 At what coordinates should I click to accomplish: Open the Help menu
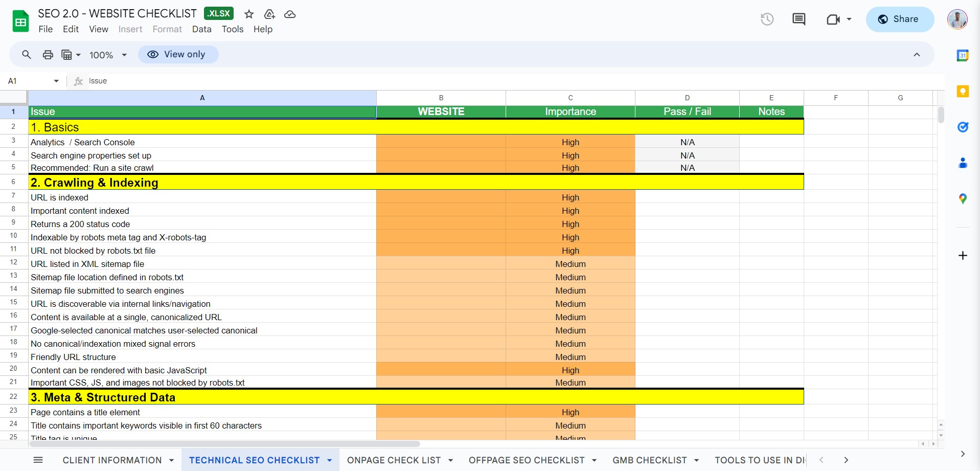click(263, 29)
